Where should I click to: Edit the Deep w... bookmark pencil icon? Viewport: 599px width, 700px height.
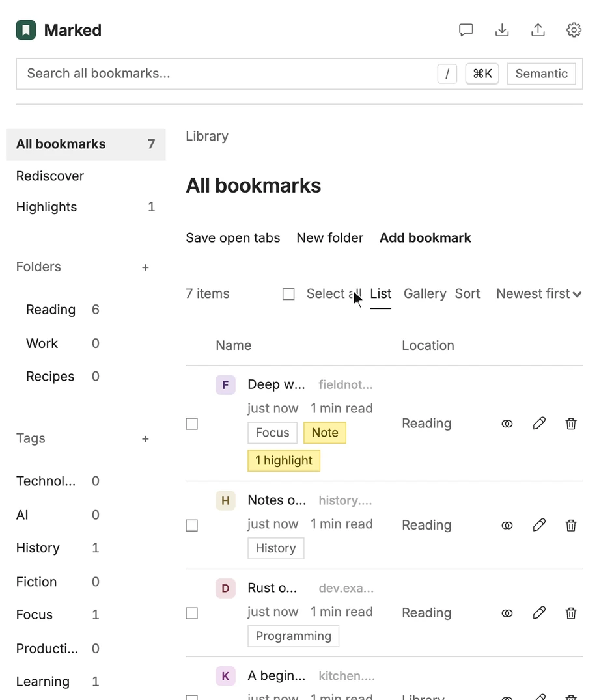tap(539, 424)
